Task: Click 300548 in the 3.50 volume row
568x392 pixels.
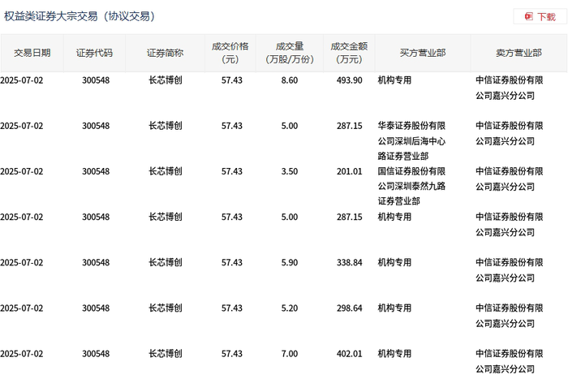Action: coord(96,171)
